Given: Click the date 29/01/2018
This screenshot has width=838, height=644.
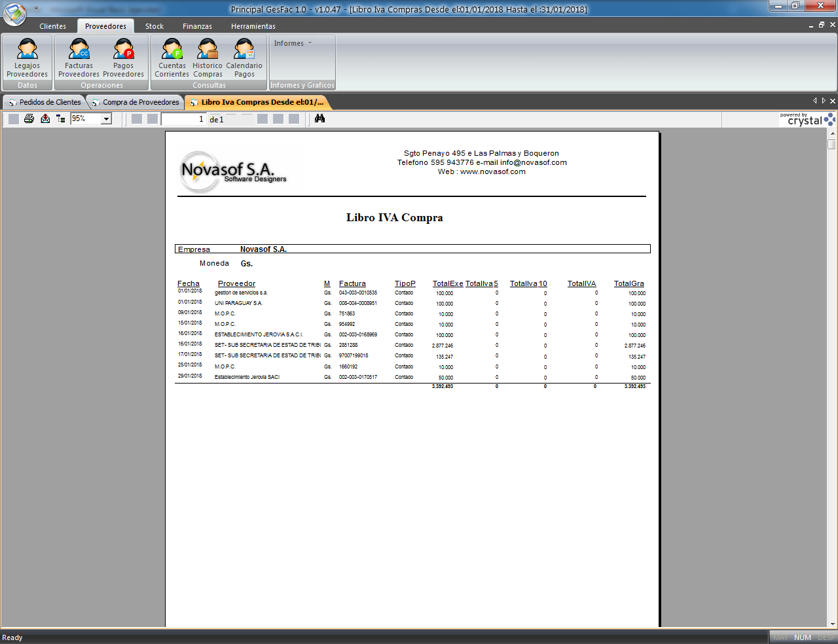Looking at the screenshot, I should (190, 376).
